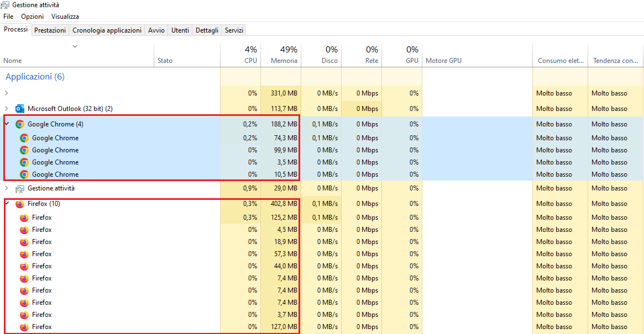Image resolution: width=644 pixels, height=334 pixels.
Task: Click the Consumo elet... column header
Action: click(x=560, y=55)
